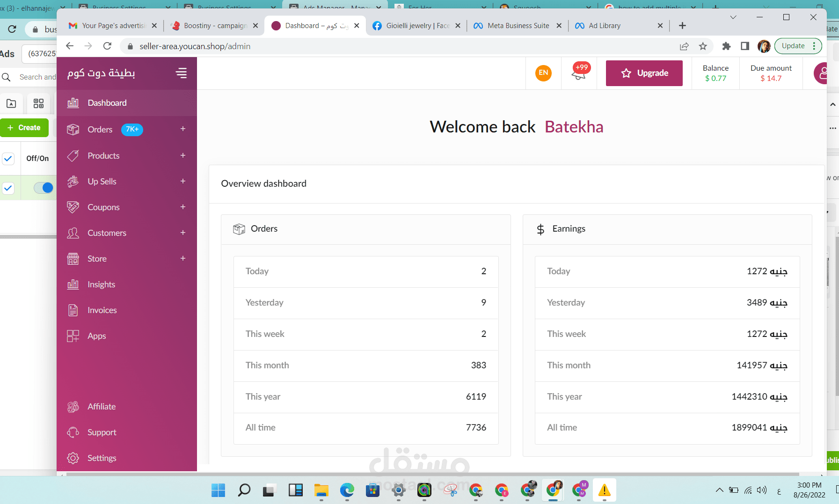Toggle the campaign row checkbox in Ads Manager
The height and width of the screenshot is (504, 839).
pyautogui.click(x=8, y=188)
